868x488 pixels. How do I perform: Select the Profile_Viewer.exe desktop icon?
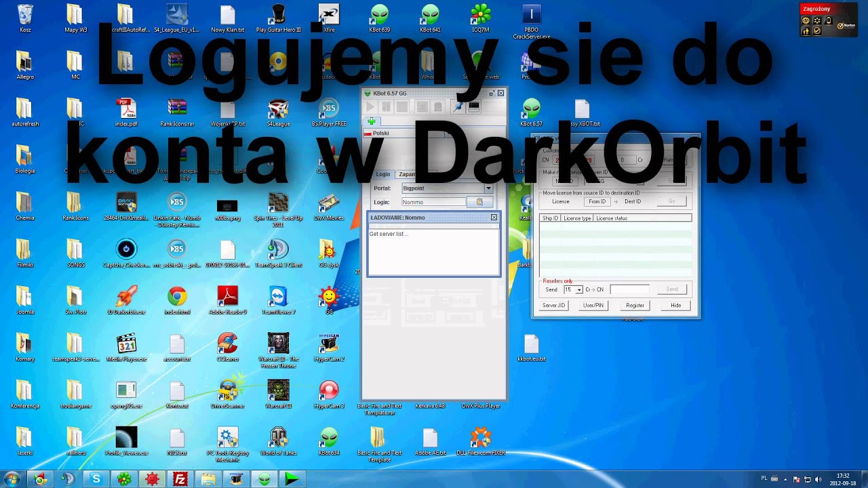point(126,441)
